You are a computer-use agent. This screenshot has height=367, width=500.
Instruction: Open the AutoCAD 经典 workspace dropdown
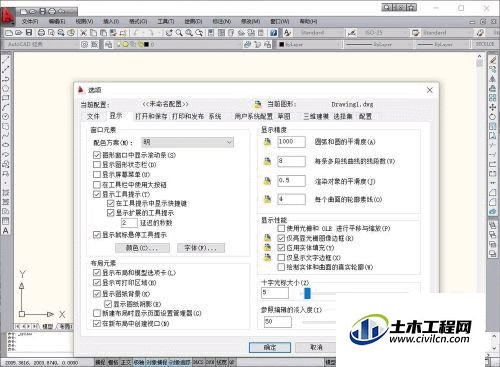click(42, 44)
